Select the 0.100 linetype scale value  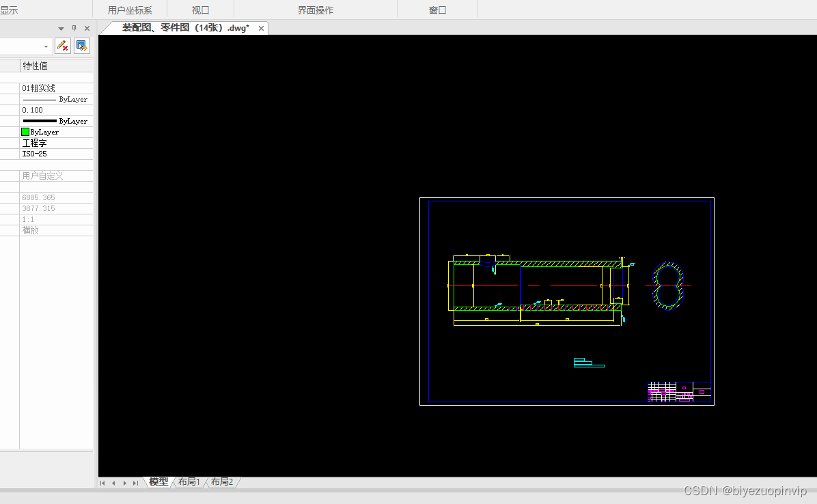(56, 111)
